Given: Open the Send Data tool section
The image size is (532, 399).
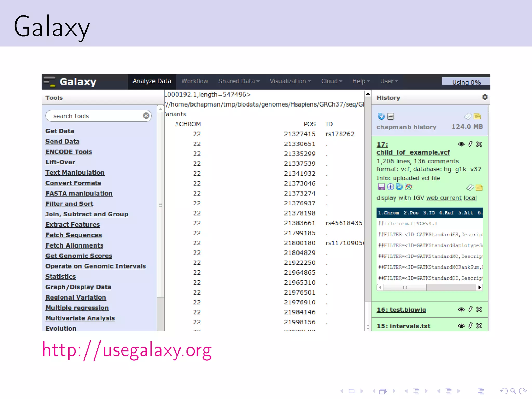Looking at the screenshot, I should click(62, 141).
